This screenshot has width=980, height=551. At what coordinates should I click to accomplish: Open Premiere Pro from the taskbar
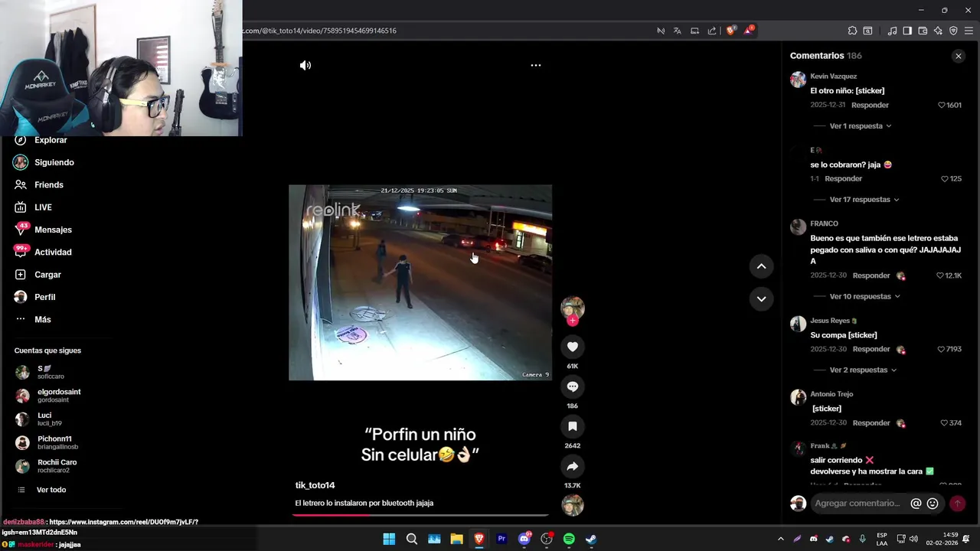(501, 539)
